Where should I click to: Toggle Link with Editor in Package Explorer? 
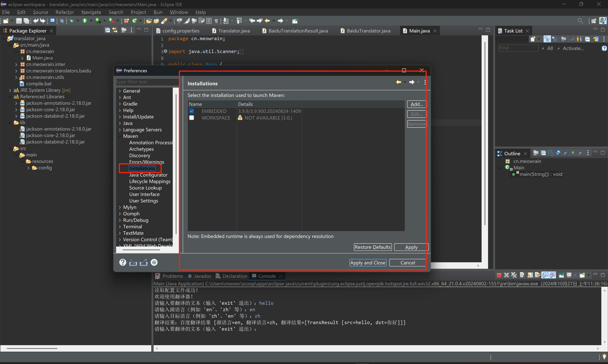pyautogui.click(x=115, y=30)
